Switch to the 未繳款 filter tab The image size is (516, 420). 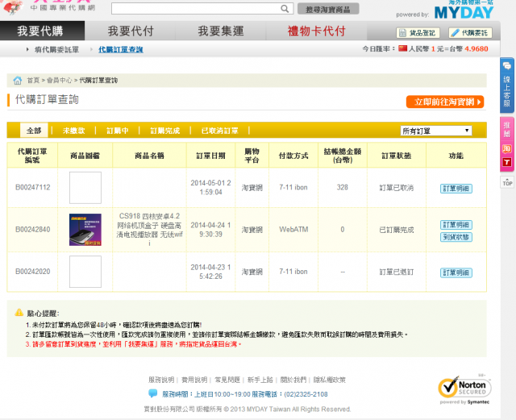73,131
